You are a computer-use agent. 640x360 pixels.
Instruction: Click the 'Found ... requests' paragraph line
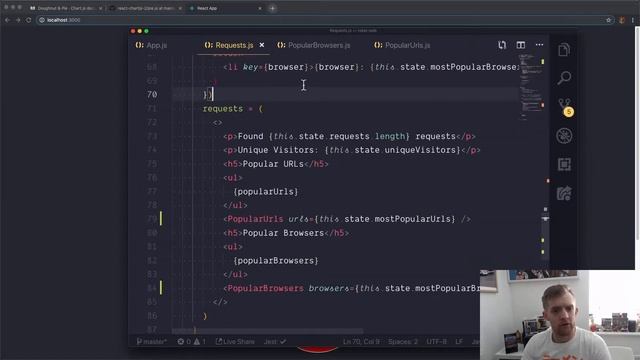pyautogui.click(x=349, y=136)
